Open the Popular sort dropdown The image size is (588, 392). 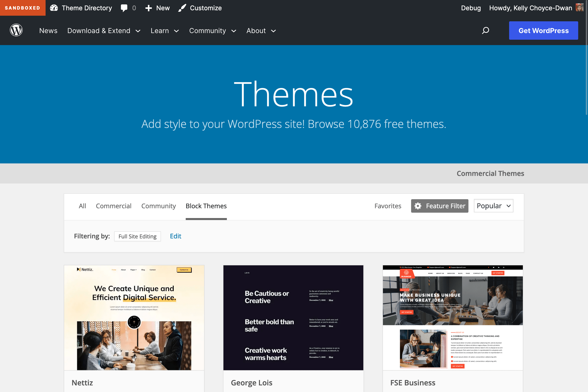[x=493, y=206]
